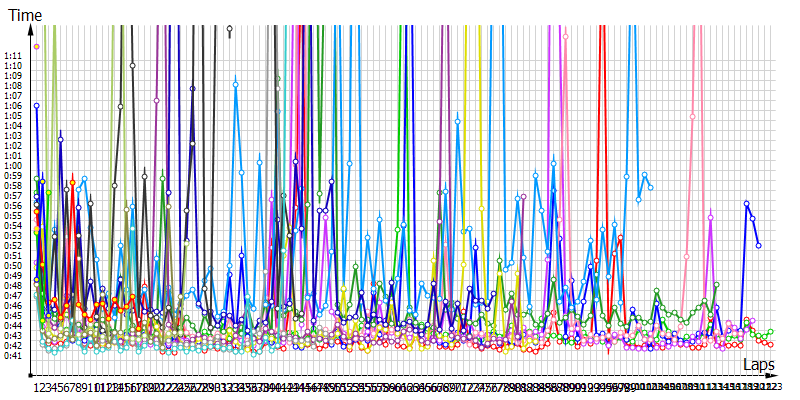Select the 1:00 label on time axis
Screen dimensions: 800x400
[13, 166]
